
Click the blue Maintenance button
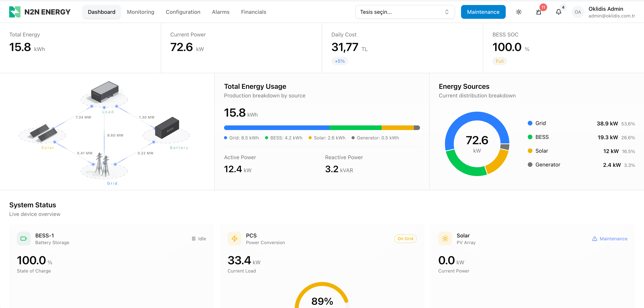click(483, 12)
